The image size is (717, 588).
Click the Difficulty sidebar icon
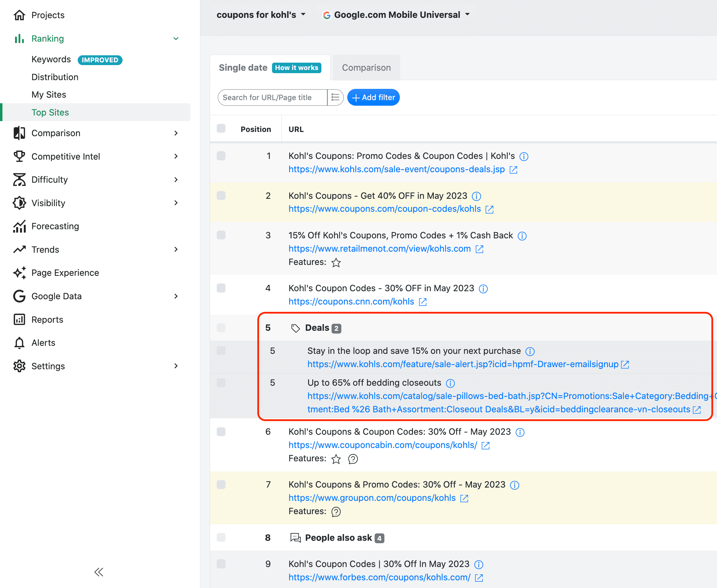[19, 180]
